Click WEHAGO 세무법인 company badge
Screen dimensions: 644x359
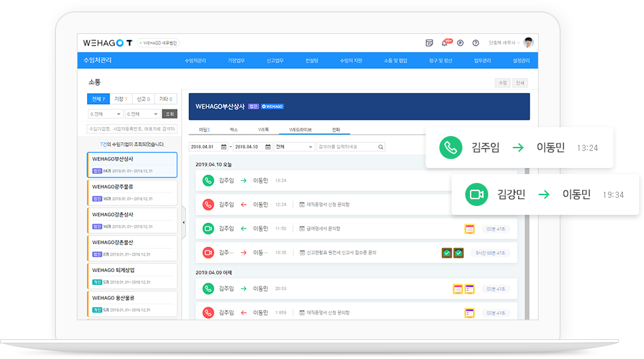(158, 43)
